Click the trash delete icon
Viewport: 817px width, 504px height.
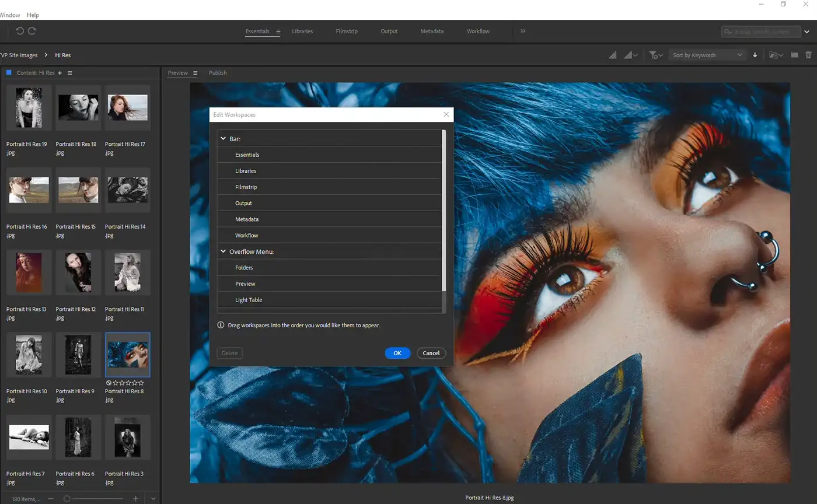pos(808,55)
